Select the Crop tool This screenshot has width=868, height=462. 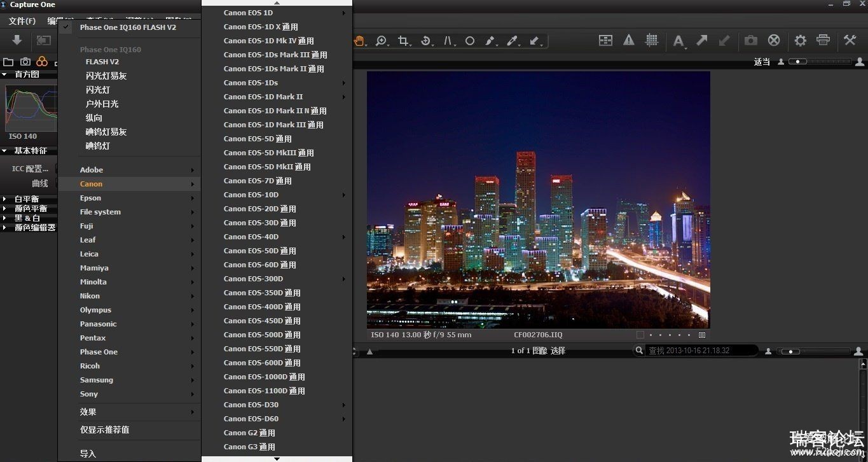click(403, 41)
